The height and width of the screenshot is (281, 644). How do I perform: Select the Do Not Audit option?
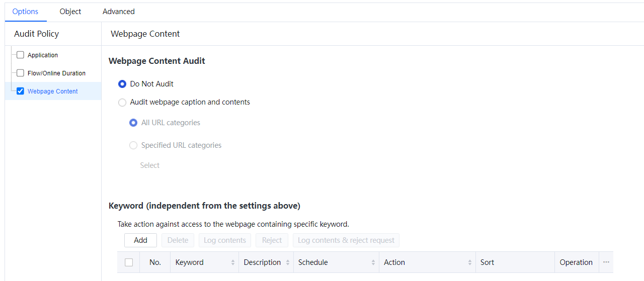[122, 84]
